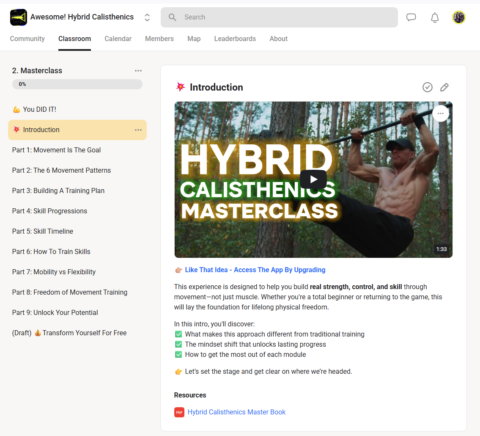The image size is (480, 436).
Task: Open the About tab
Action: pyautogui.click(x=278, y=39)
